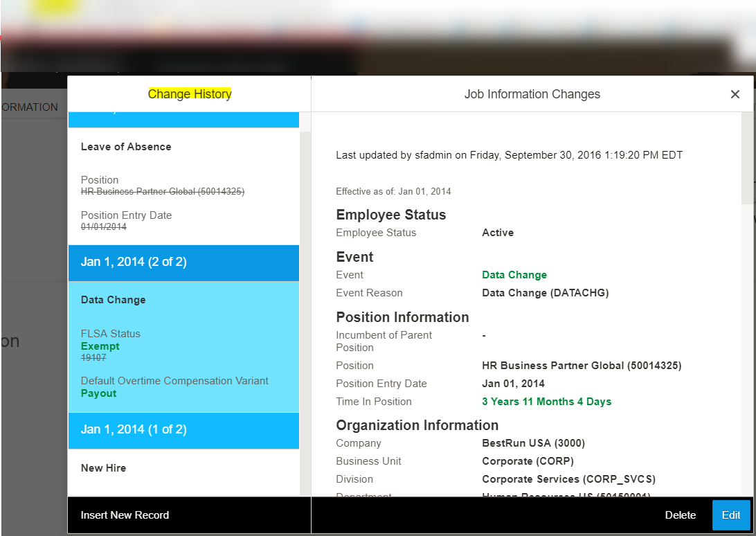Click the 3 Years 11 Months 4 Days value
Viewport: 756px width, 536px height.
547,402
